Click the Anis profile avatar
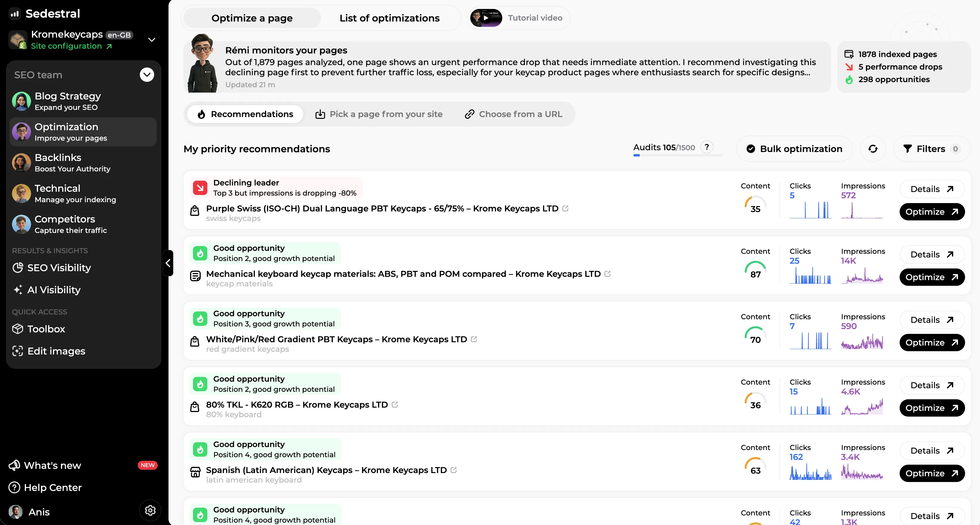980x525 pixels. tap(16, 512)
